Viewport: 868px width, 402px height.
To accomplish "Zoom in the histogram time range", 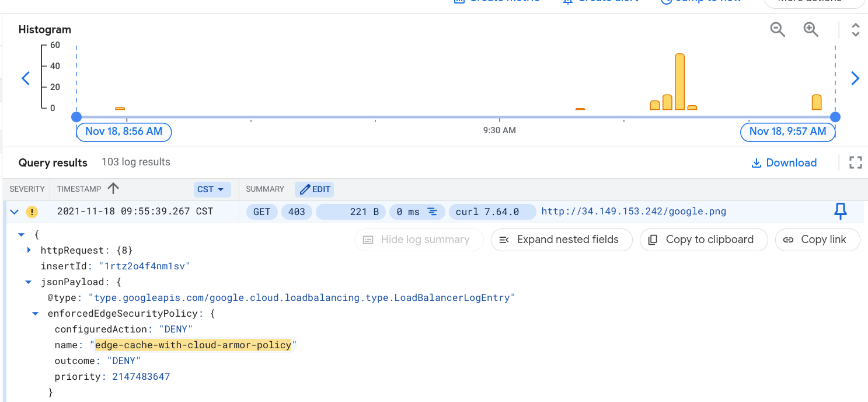I will [x=811, y=30].
